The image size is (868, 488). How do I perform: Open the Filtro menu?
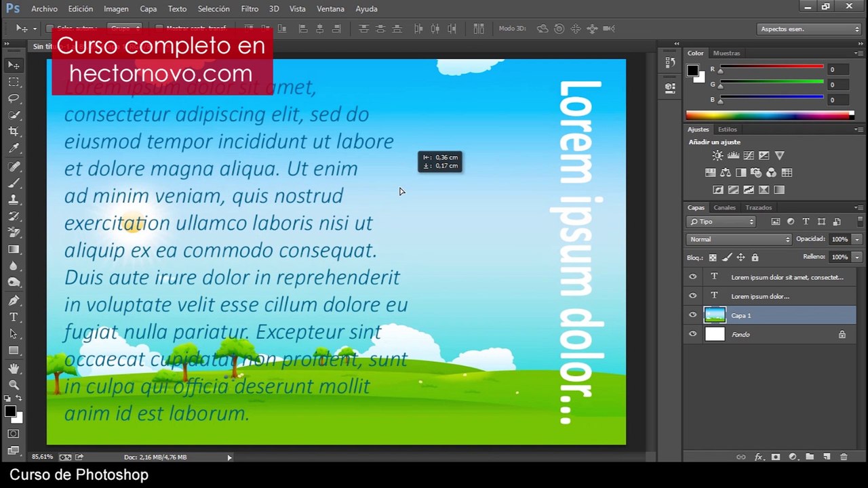pyautogui.click(x=250, y=9)
